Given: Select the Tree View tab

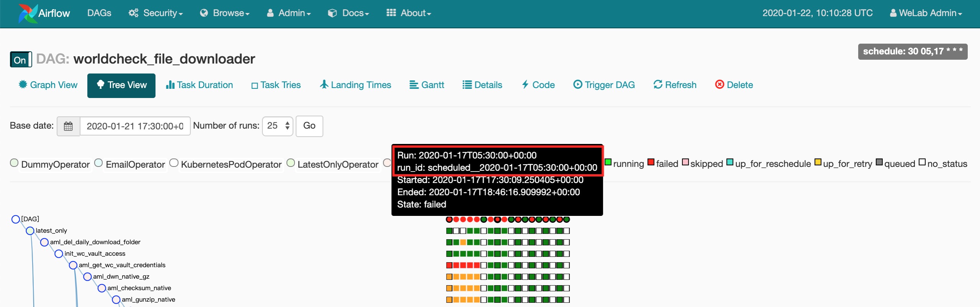Looking at the screenshot, I should (x=121, y=85).
